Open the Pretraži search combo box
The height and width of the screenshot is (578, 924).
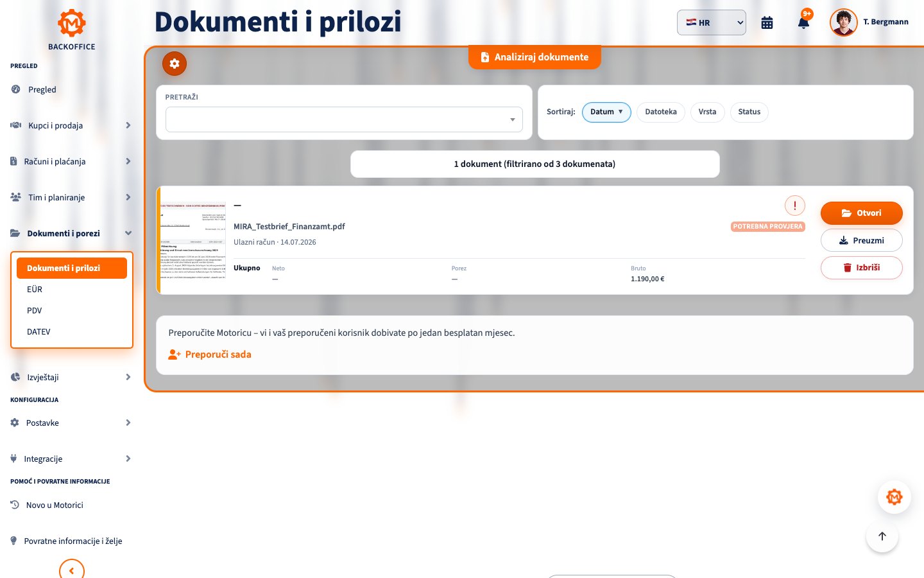[344, 119]
